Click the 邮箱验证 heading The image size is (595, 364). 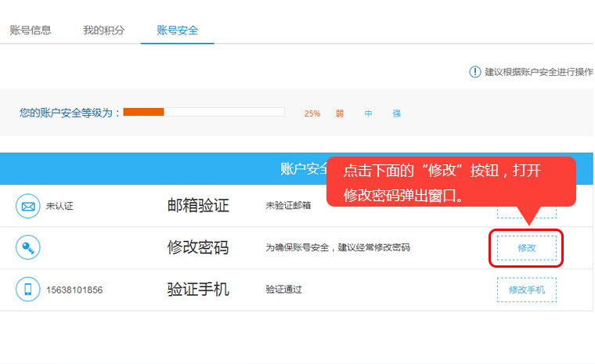pyautogui.click(x=198, y=206)
